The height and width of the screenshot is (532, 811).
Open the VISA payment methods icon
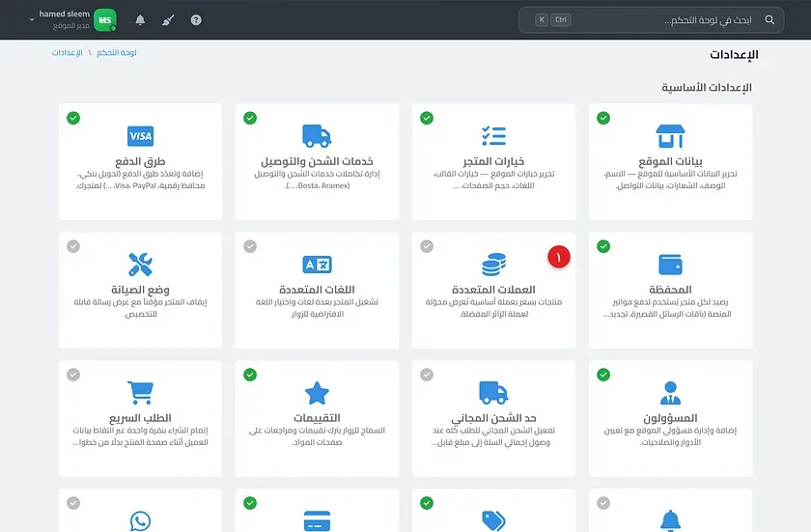pos(140,136)
